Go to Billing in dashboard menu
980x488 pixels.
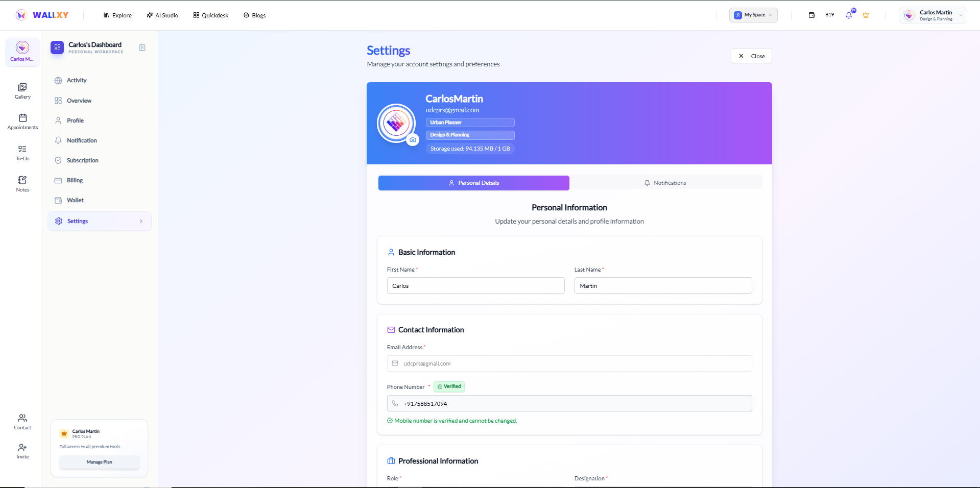click(x=100, y=180)
